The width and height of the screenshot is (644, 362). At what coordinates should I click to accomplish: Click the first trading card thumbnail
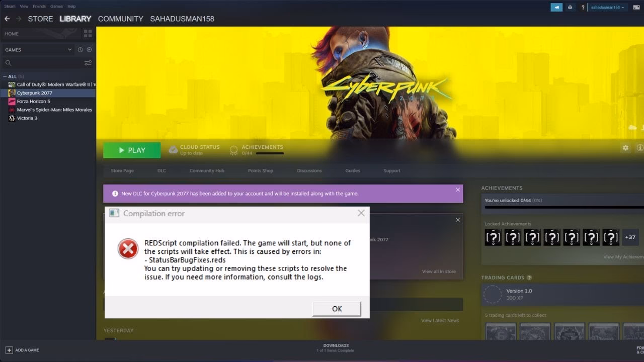(501, 332)
